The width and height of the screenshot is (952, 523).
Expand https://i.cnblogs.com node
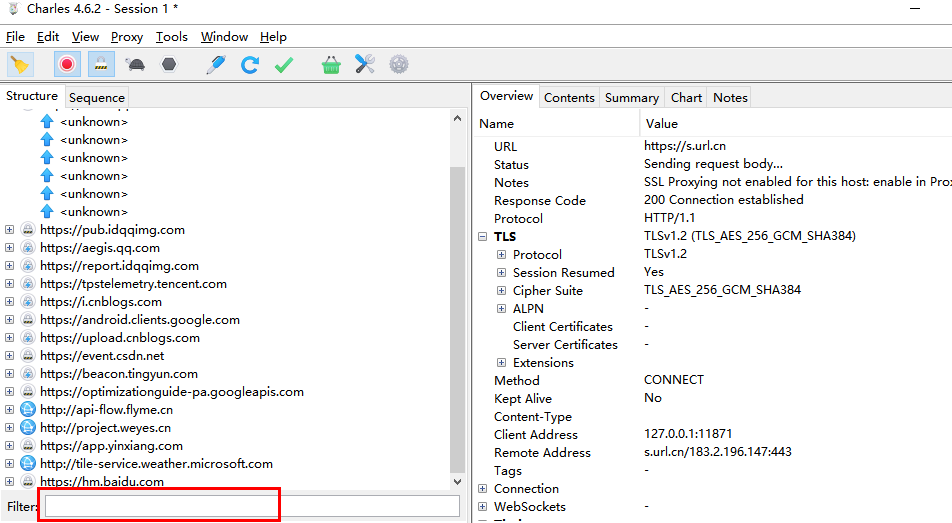(x=9, y=301)
